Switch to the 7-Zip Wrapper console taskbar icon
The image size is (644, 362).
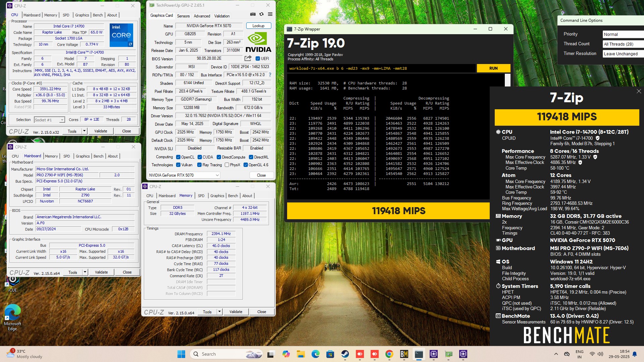point(419,354)
